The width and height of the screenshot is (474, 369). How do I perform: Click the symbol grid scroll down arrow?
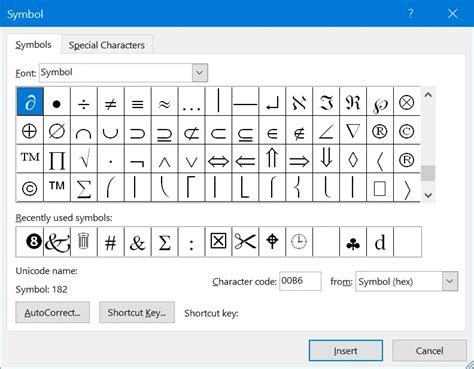coord(428,195)
